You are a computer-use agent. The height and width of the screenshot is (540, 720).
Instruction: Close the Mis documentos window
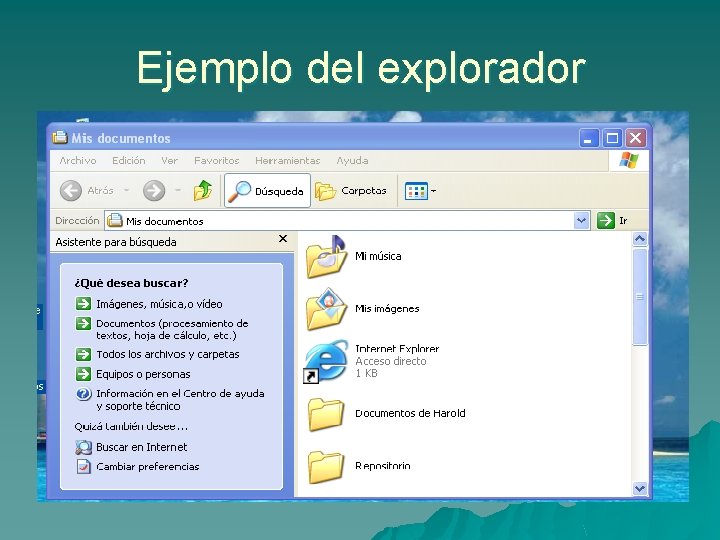pos(636,138)
